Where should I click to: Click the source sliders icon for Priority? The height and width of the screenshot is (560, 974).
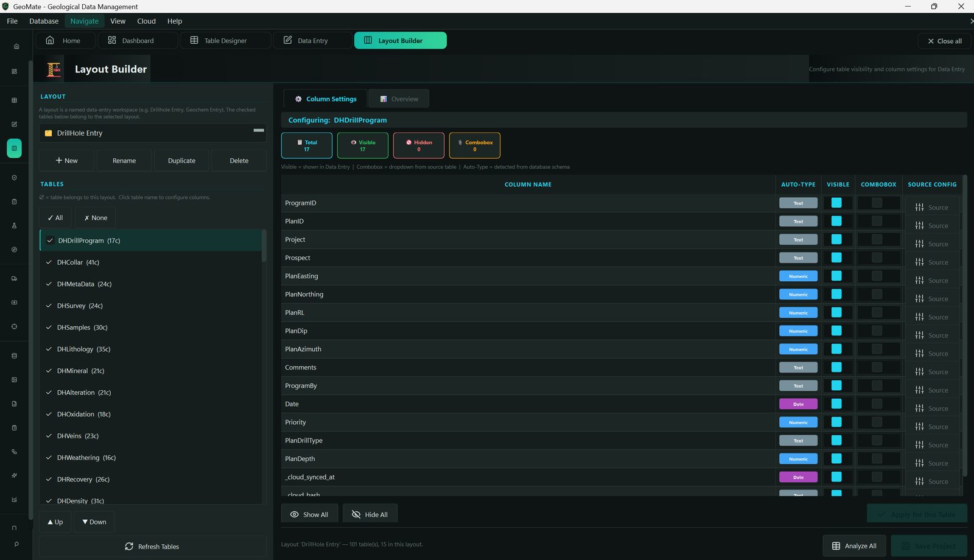(x=919, y=427)
